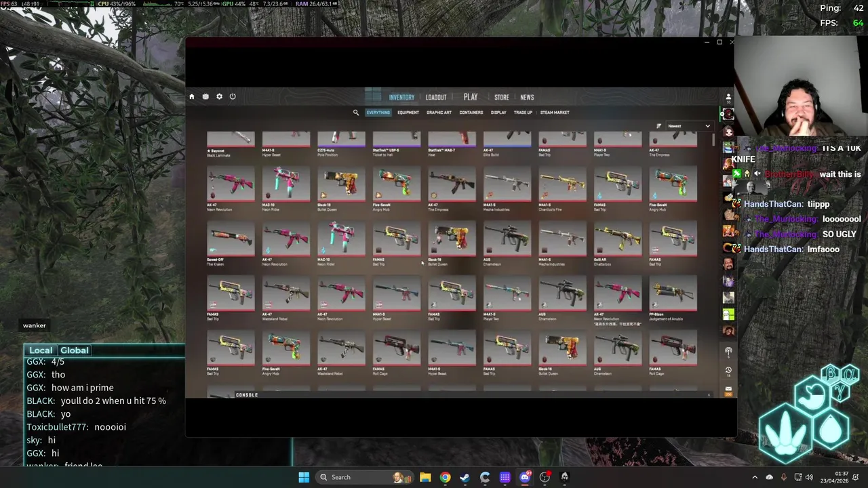
Task: Switch to the Loadout tab
Action: click(x=436, y=97)
